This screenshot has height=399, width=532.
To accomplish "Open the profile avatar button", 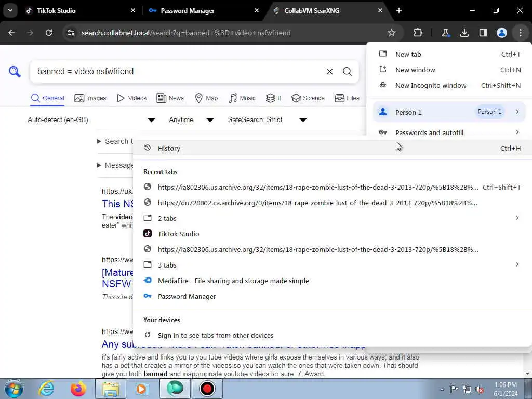I will [502, 33].
